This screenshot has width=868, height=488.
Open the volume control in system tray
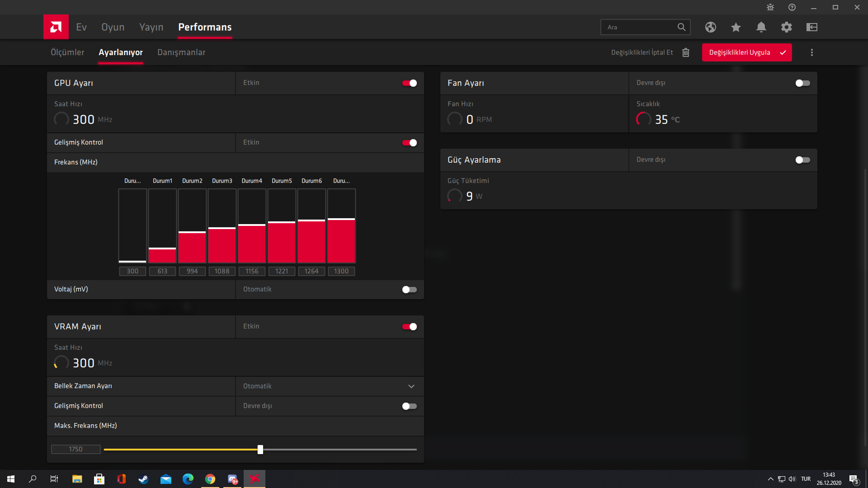792,479
